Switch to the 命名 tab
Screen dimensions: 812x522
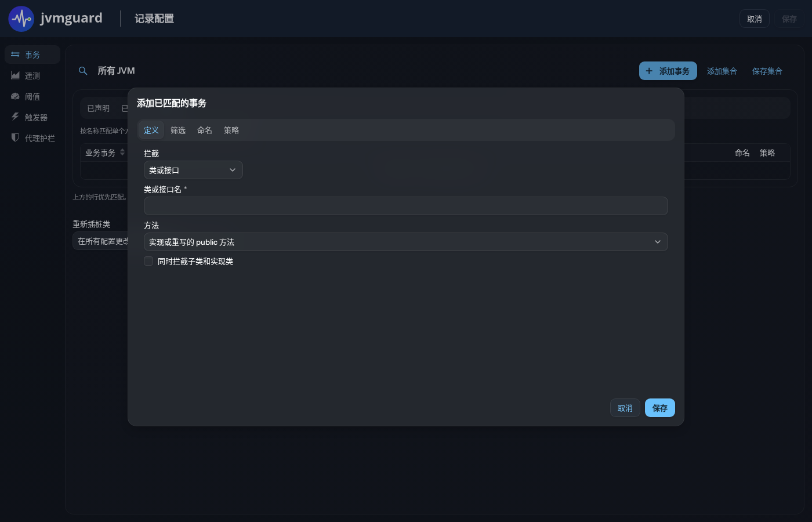tap(205, 130)
